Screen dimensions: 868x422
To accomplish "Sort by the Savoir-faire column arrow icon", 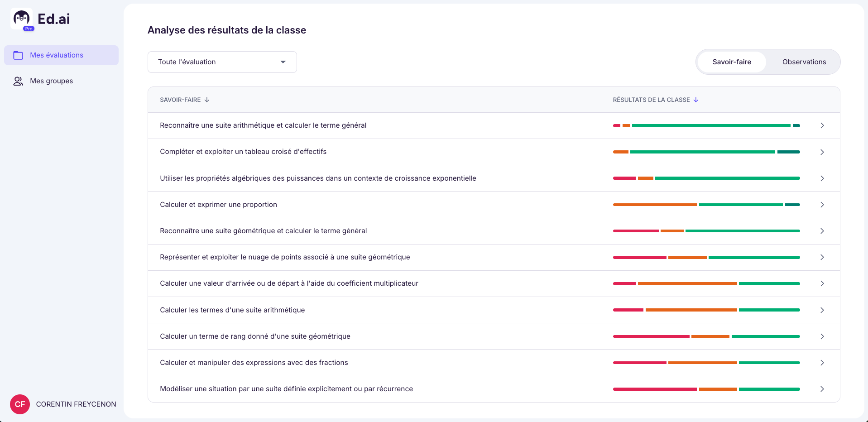I will [207, 100].
